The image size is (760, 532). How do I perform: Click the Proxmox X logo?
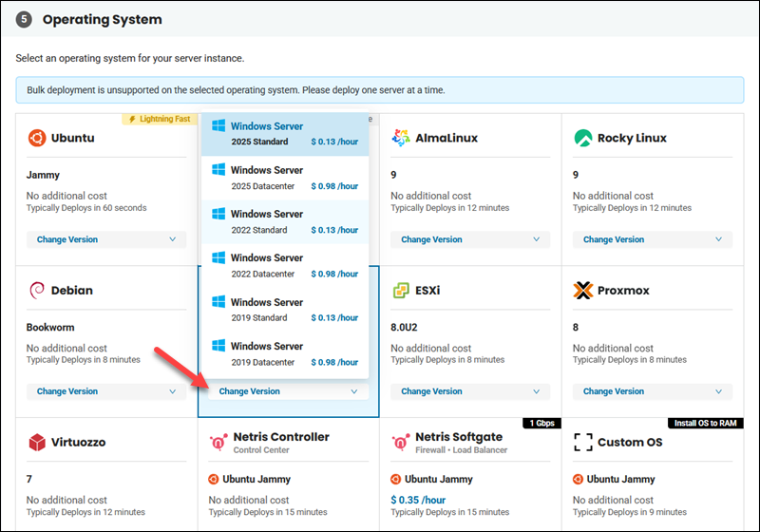pyautogui.click(x=583, y=291)
